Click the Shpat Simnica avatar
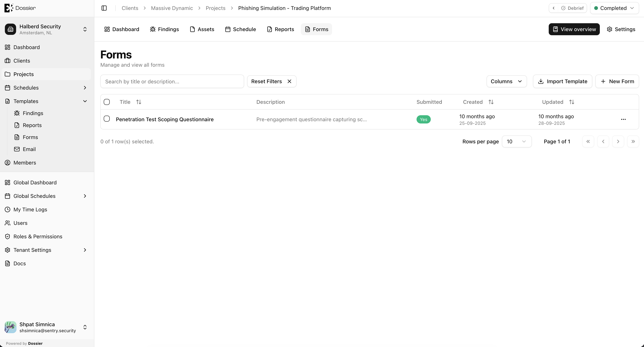644x347 pixels. pyautogui.click(x=10, y=327)
